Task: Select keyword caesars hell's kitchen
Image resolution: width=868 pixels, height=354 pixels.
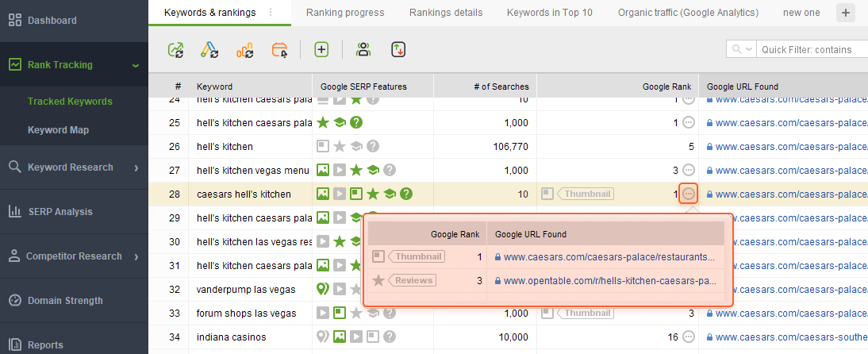Action: pyautogui.click(x=244, y=194)
